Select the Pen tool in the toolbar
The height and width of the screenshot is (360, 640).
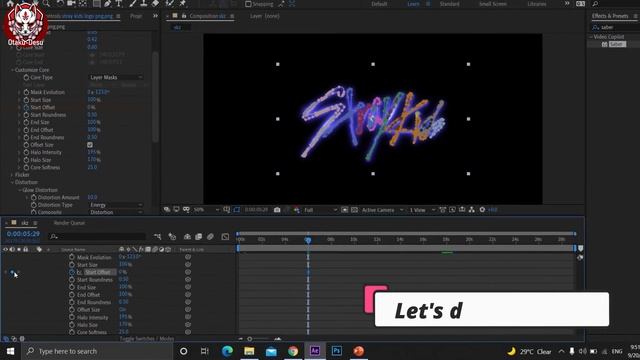[107, 4]
